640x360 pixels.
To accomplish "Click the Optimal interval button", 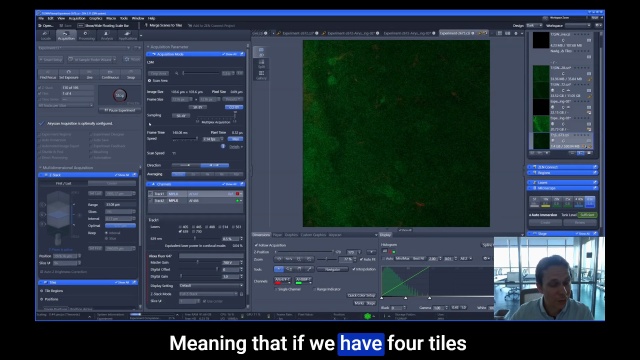I will point(120,226).
